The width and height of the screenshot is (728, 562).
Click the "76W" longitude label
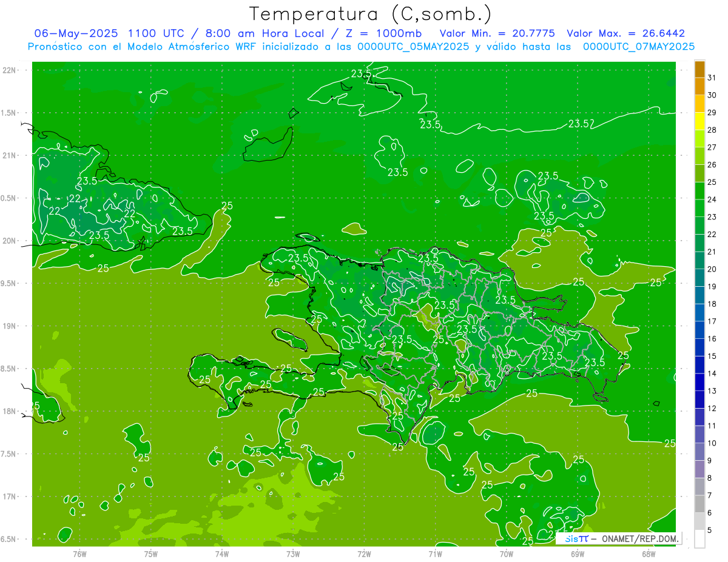click(x=79, y=554)
